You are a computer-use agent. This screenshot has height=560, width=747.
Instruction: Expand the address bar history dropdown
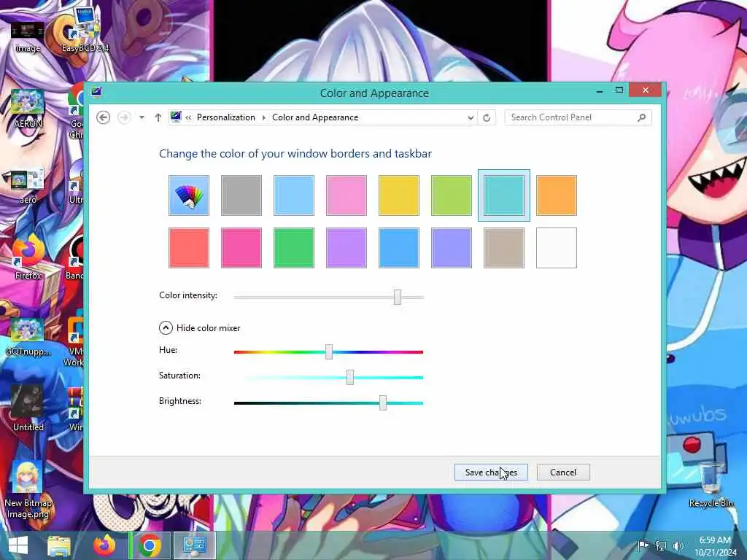pos(471,117)
